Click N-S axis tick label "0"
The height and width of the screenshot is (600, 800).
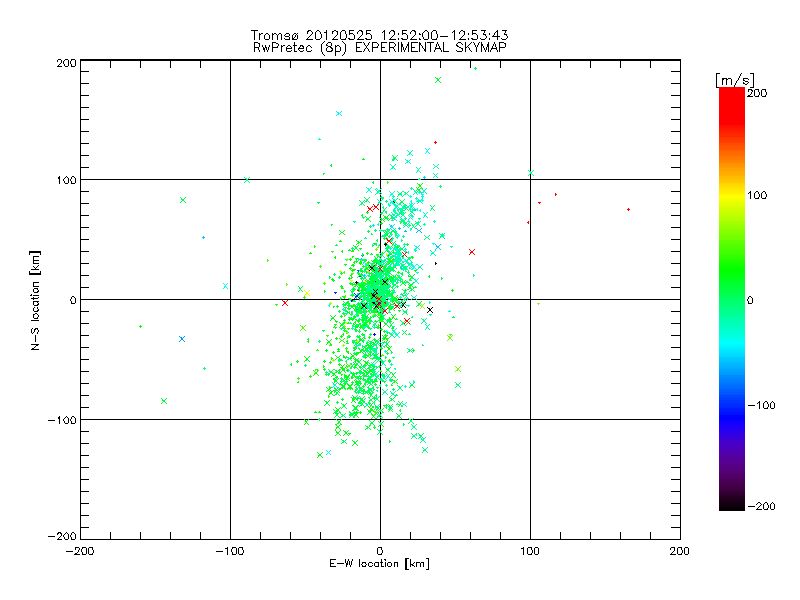click(x=73, y=300)
